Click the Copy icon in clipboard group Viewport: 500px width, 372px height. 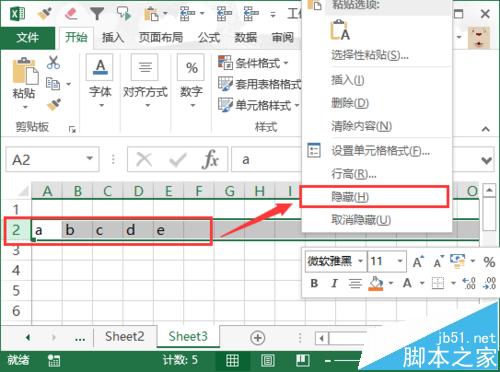(x=53, y=84)
